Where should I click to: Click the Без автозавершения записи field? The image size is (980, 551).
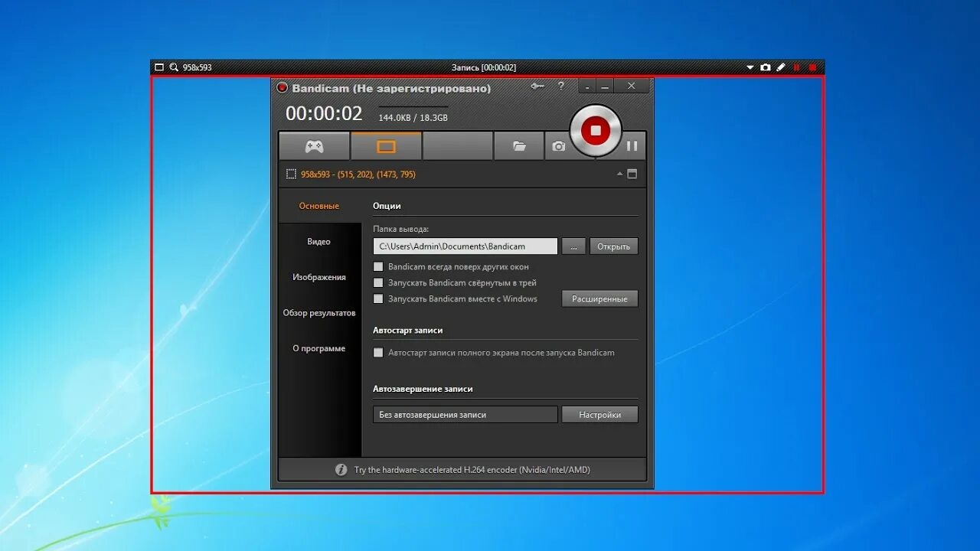coord(465,415)
